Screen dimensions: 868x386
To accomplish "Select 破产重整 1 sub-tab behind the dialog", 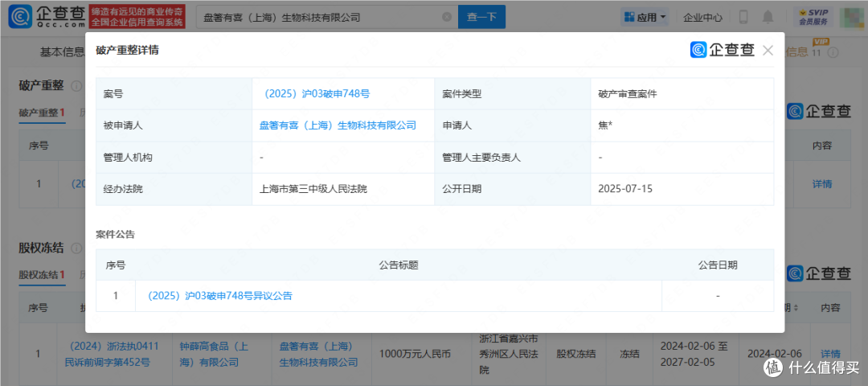I will (42, 113).
